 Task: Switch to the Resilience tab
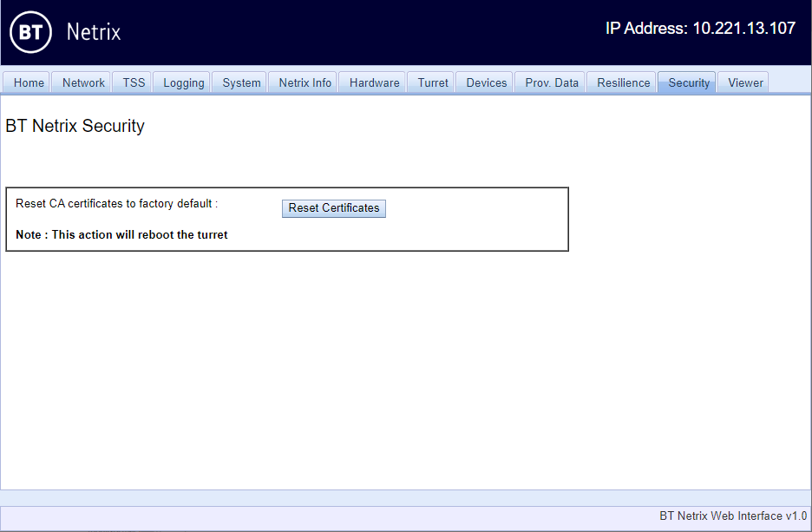621,82
